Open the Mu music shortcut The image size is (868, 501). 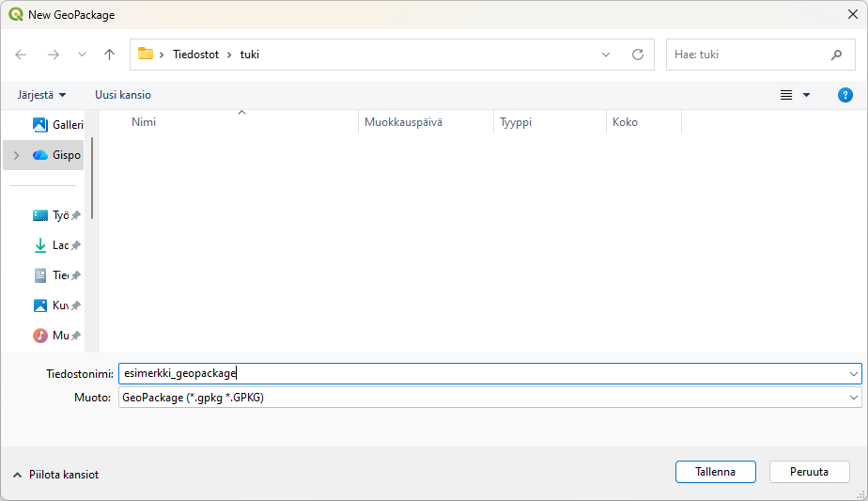[51, 336]
